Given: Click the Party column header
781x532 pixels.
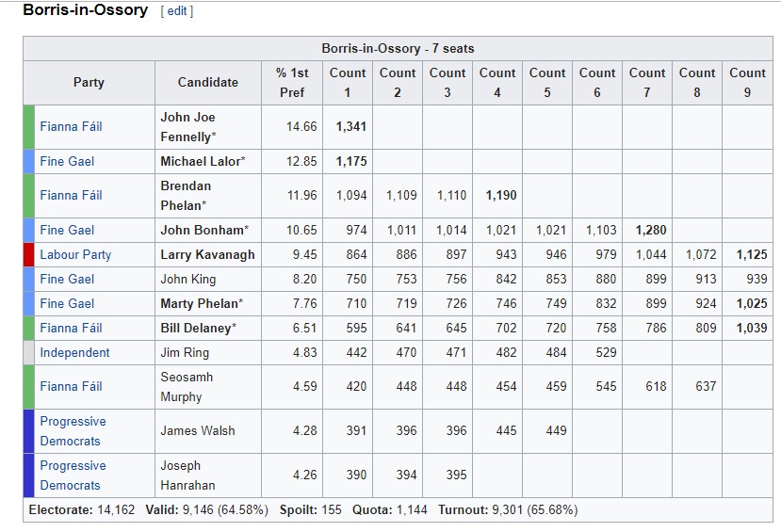Looking at the screenshot, I should (89, 83).
